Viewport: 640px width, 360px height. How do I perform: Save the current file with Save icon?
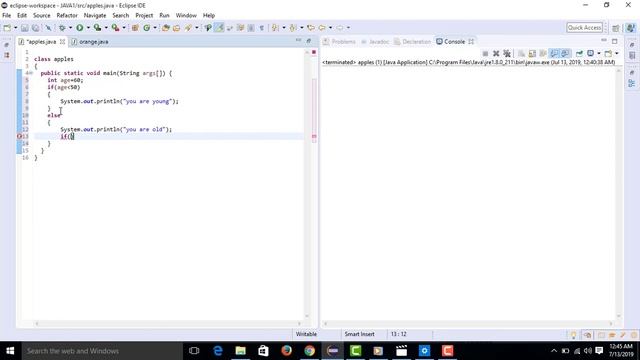(25, 28)
